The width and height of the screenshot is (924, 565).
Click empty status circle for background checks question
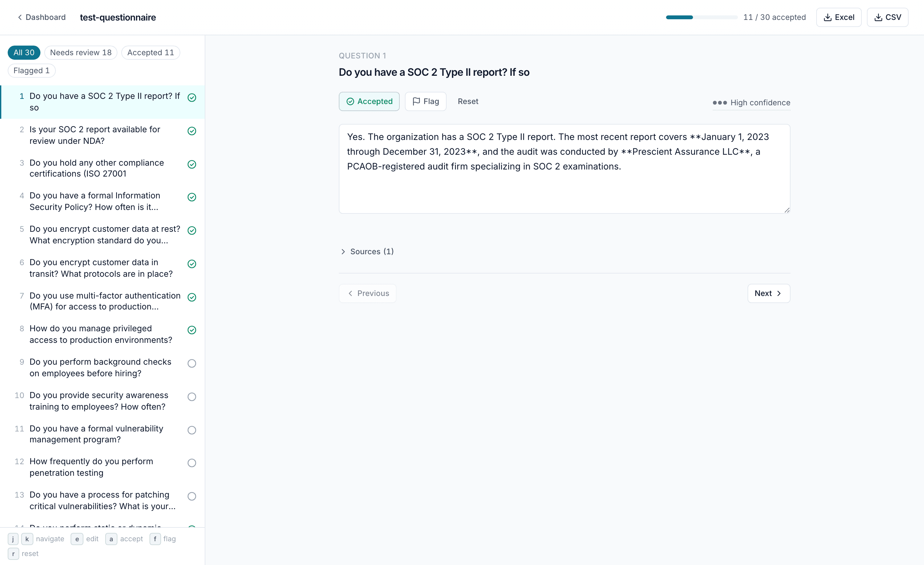click(x=192, y=363)
